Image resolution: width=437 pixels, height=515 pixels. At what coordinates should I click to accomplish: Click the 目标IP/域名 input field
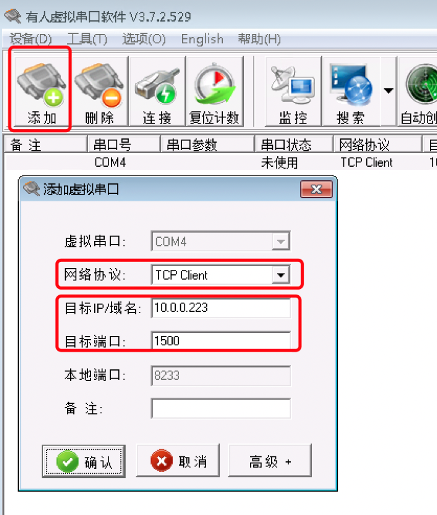221,308
